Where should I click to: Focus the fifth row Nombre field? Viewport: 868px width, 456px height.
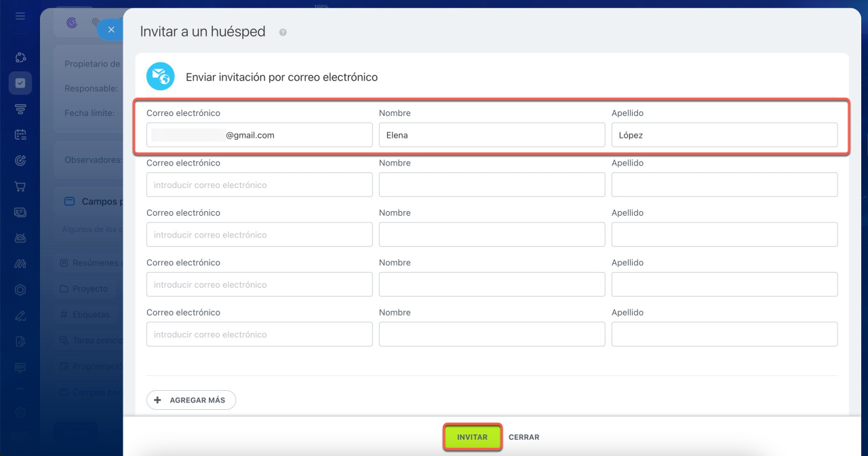pos(492,335)
